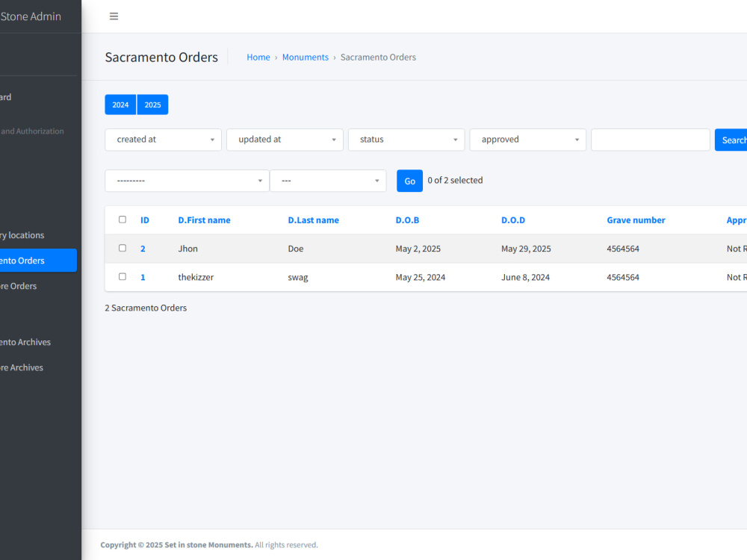Sort by the D.O.B column

407,220
